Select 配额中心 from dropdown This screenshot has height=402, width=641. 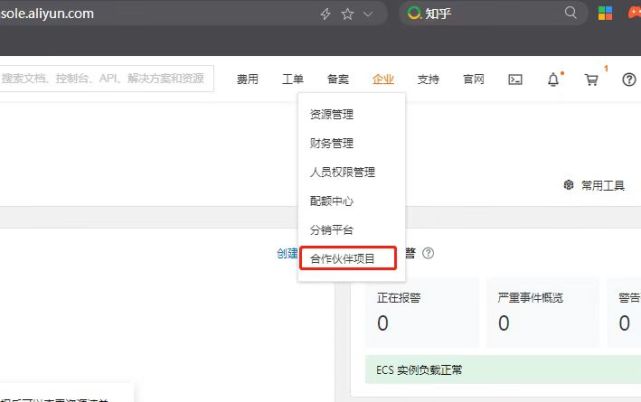332,201
